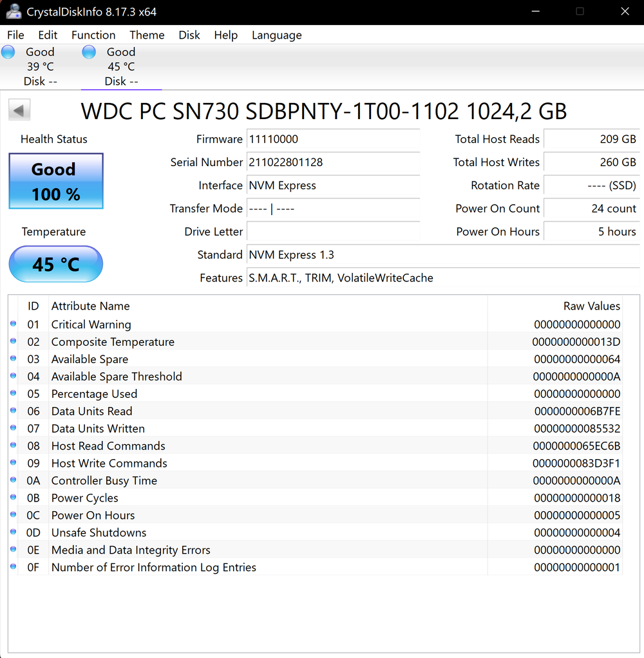
Task: Go to previous disk with left arrow
Action: pos(19,110)
